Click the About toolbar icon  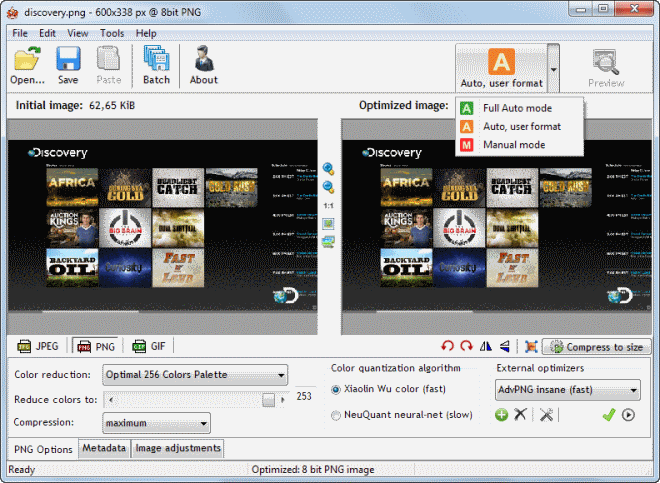[x=203, y=65]
